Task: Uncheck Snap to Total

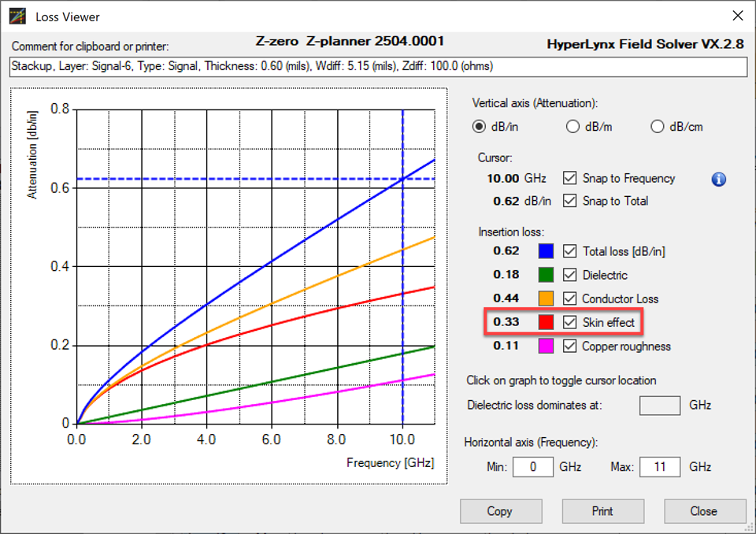Action: pyautogui.click(x=570, y=201)
